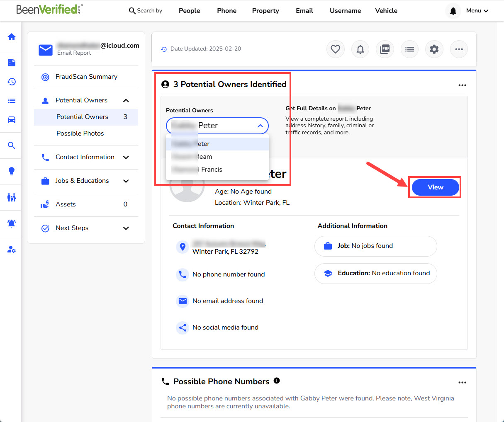The image size is (504, 422).
Task: Go to Property search tab
Action: (x=265, y=11)
